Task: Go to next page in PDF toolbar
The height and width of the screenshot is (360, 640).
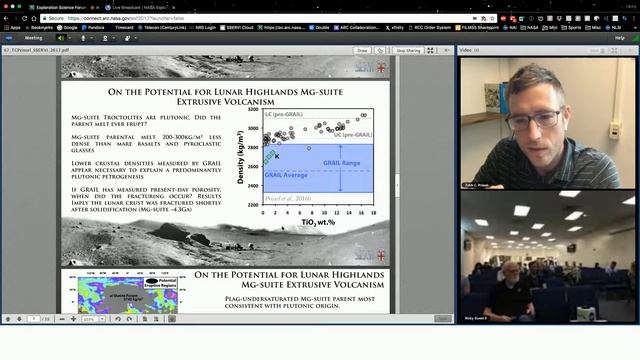Action: (19, 319)
